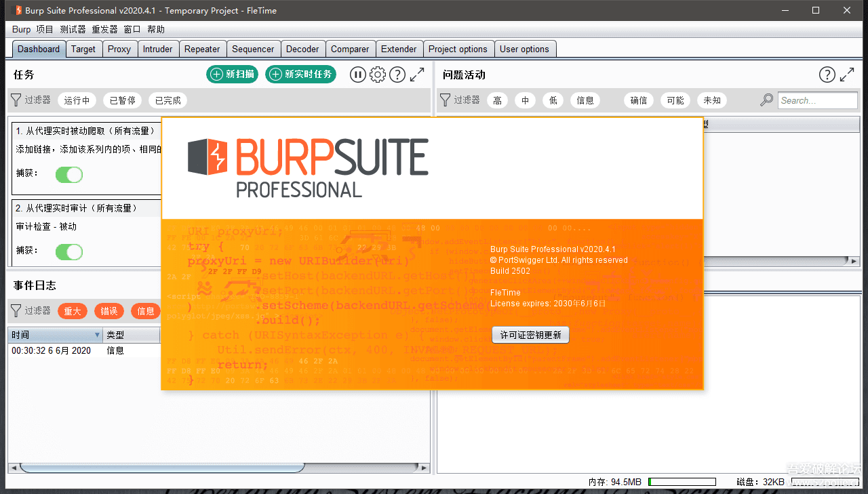
Task: Switch to the Proxy tab
Action: pyautogui.click(x=119, y=49)
